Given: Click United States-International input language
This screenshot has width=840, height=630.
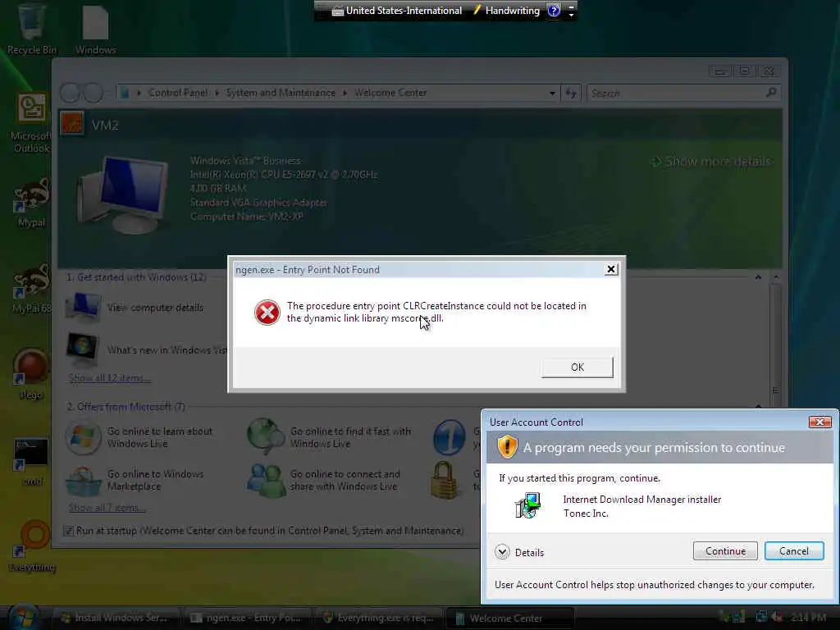Looking at the screenshot, I should (397, 11).
